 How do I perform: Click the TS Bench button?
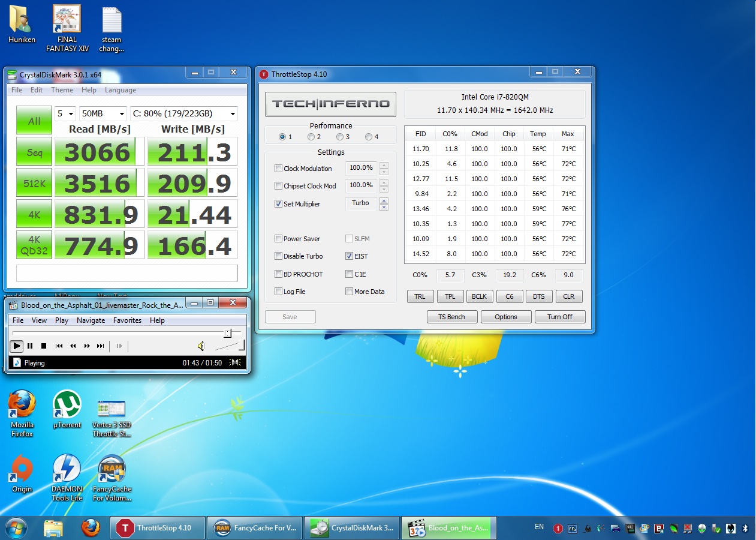(x=452, y=317)
